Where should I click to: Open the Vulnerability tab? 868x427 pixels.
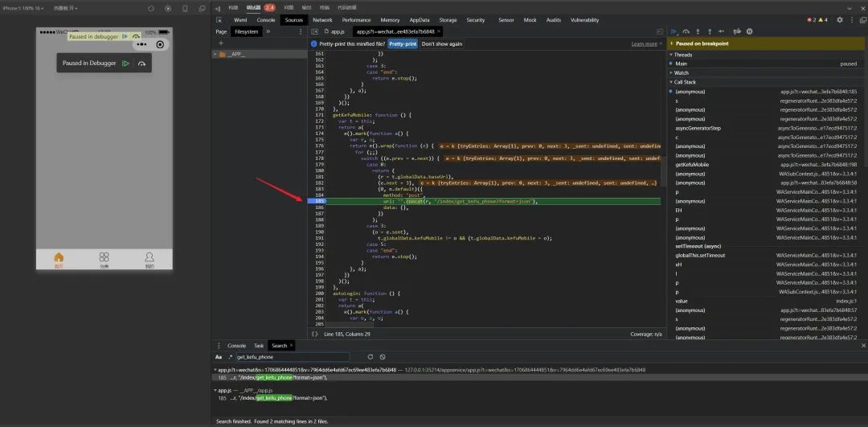pyautogui.click(x=584, y=20)
